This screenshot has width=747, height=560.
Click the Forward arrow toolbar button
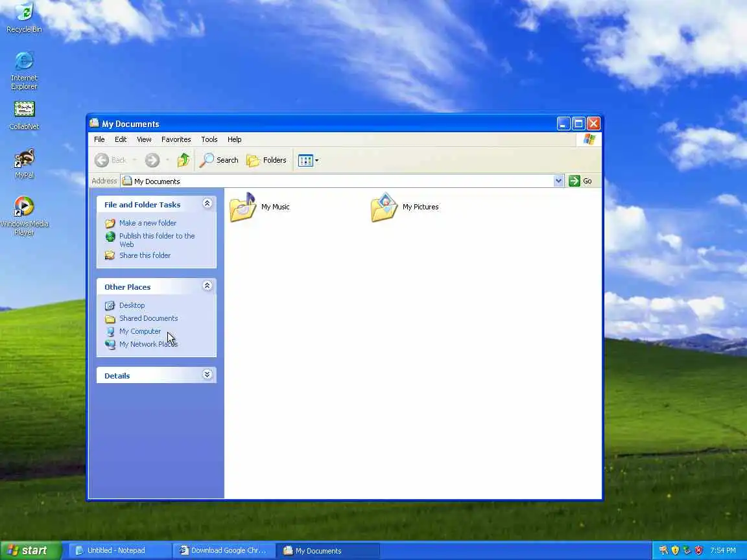(152, 160)
